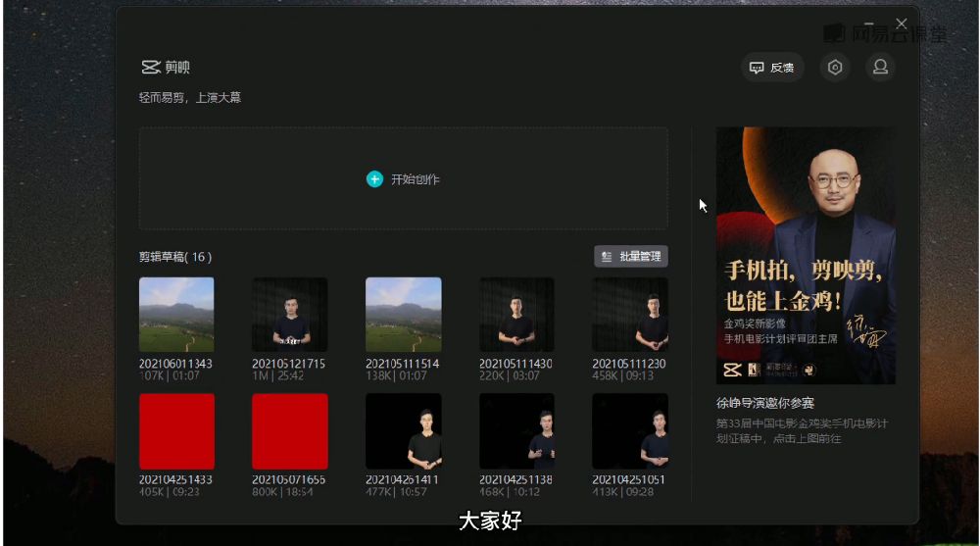This screenshot has width=980, height=546.
Task: Click the 1M | 25:42 draft info
Action: pos(278,375)
